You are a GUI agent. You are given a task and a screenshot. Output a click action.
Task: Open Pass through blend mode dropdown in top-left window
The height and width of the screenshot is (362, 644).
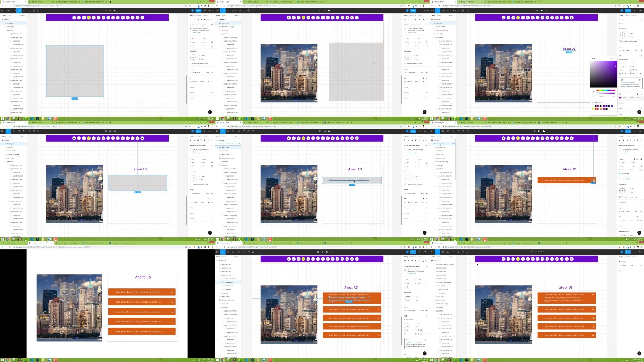pos(196,73)
